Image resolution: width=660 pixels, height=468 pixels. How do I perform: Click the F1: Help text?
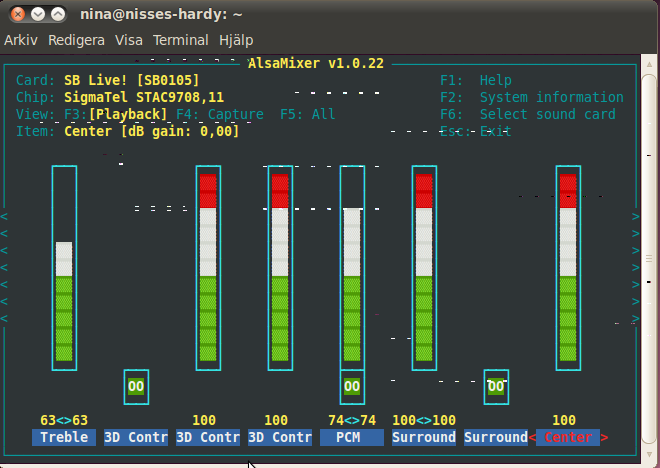(x=476, y=80)
